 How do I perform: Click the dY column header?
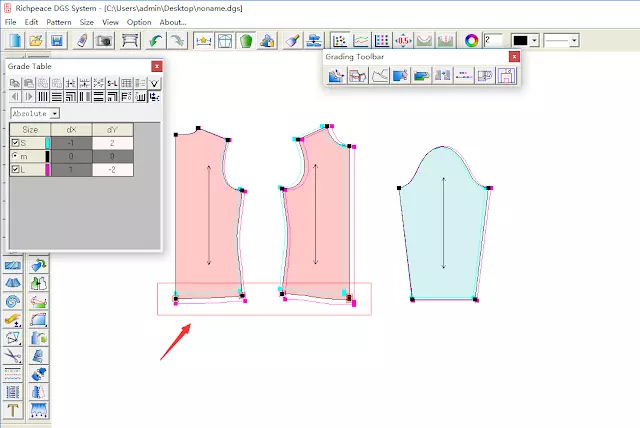[x=113, y=130]
